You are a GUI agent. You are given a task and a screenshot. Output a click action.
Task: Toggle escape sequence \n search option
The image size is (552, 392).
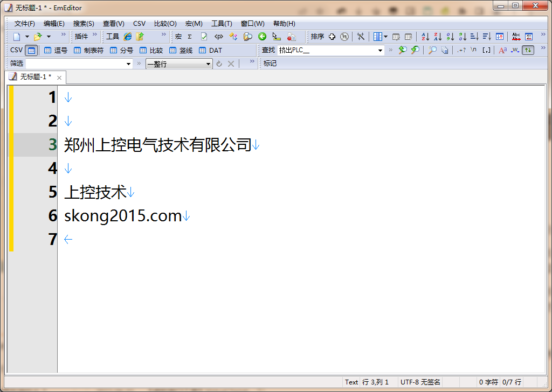[x=474, y=50]
